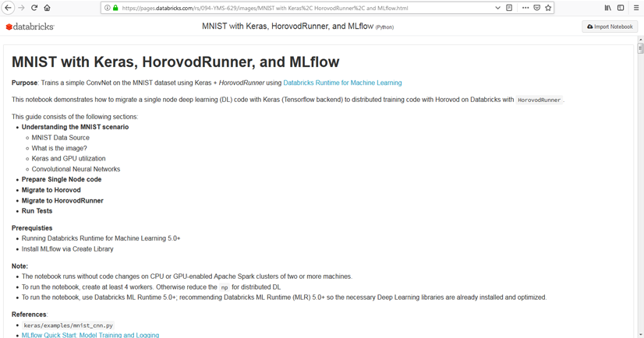Click the 'HorovodRunner' inline code text
644x338 pixels.
(540, 100)
